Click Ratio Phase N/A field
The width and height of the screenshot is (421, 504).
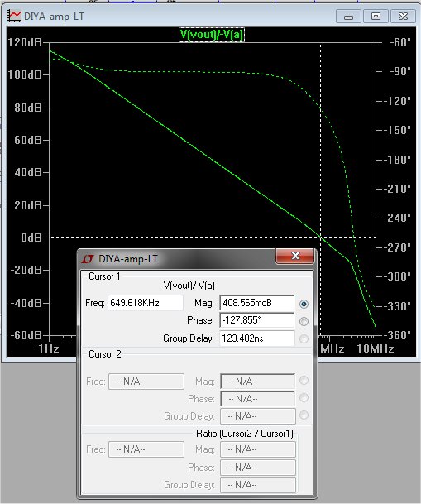[x=257, y=468]
